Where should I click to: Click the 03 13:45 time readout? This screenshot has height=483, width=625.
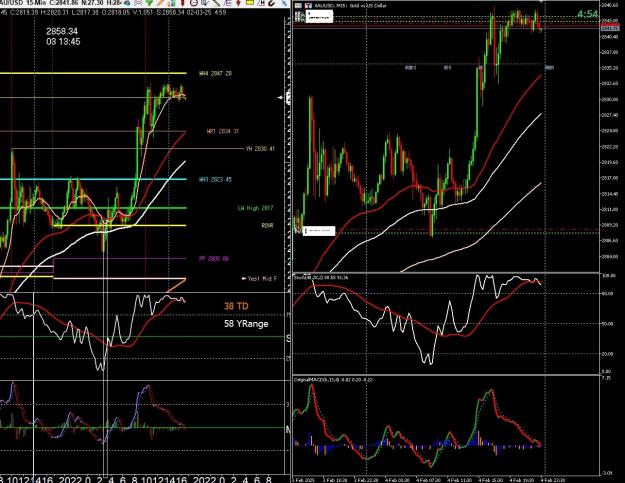(63, 41)
